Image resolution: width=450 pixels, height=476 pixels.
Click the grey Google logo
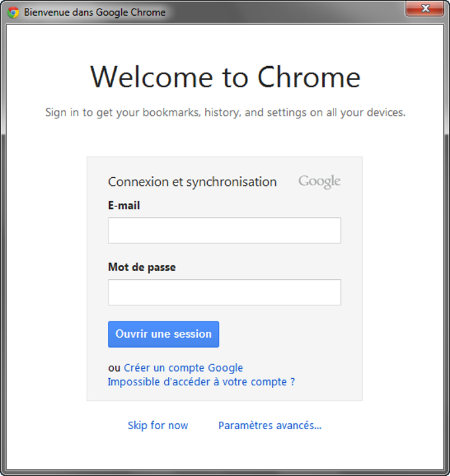tap(320, 182)
